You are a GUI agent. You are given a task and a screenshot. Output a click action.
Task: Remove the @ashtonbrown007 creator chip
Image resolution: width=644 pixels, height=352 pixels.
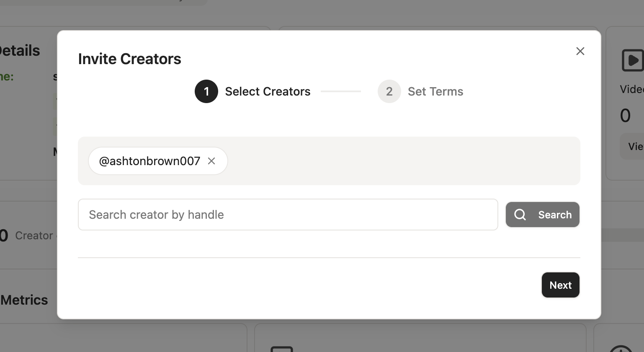pos(211,161)
